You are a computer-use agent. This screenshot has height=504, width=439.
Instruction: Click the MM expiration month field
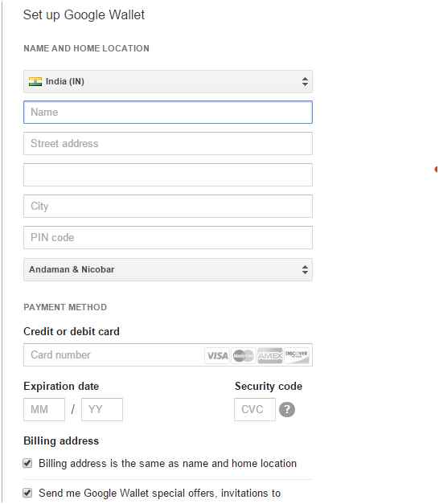(x=44, y=409)
